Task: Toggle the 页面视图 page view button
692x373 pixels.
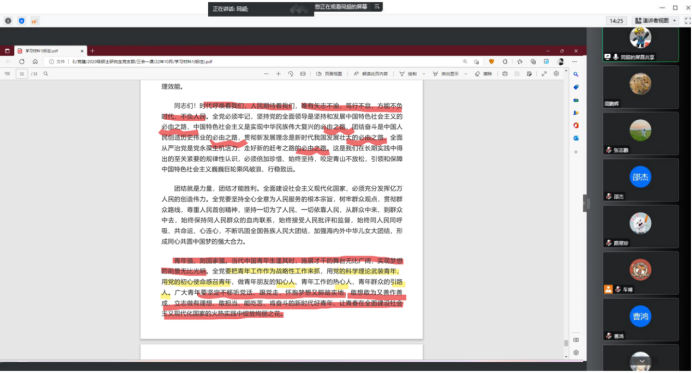Action: (x=329, y=74)
